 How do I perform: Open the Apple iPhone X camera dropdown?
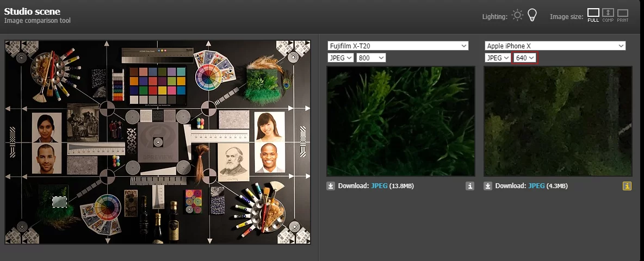(x=555, y=46)
